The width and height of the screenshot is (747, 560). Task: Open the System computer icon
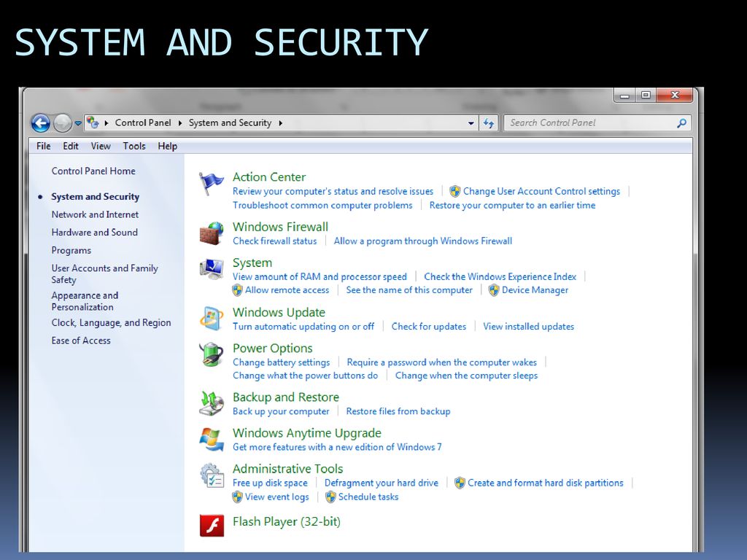[x=212, y=270]
